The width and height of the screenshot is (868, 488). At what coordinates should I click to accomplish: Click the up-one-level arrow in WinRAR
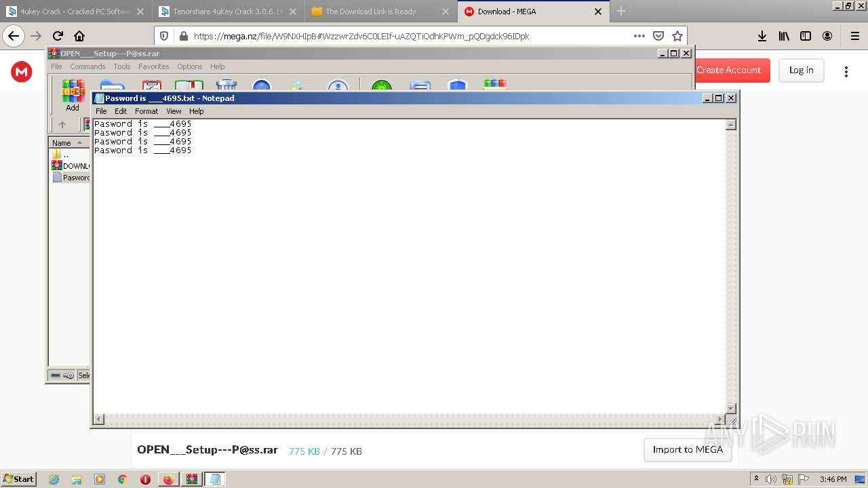62,125
